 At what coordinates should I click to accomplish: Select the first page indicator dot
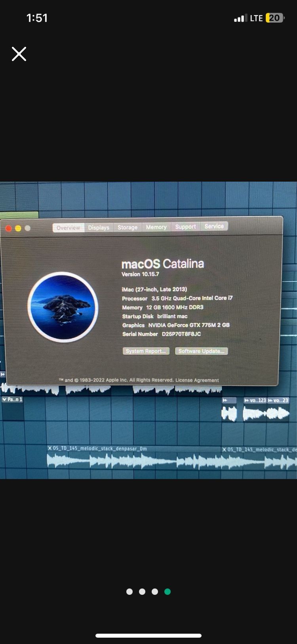[x=129, y=592]
